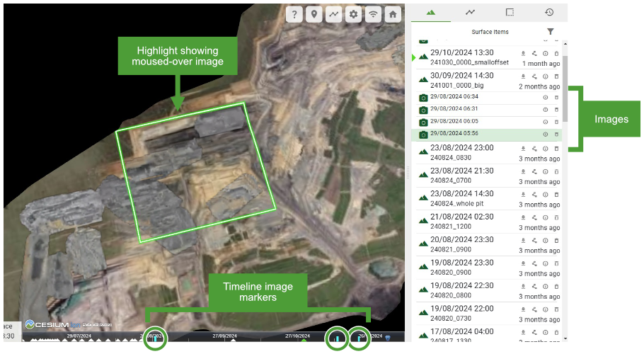
Task: Delete highlighted image 29/08/2024 05:56
Action: 556,135
